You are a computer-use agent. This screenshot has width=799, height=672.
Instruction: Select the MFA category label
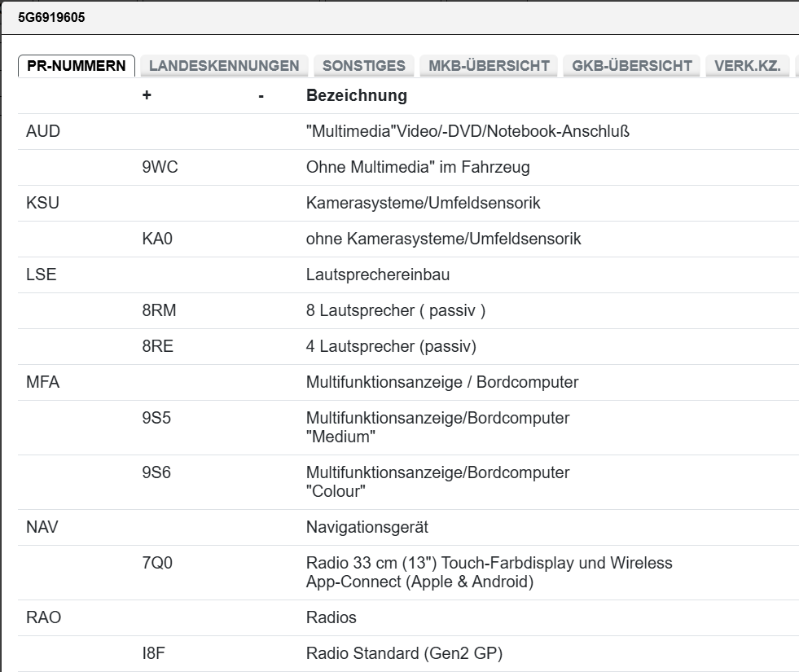pyautogui.click(x=43, y=383)
